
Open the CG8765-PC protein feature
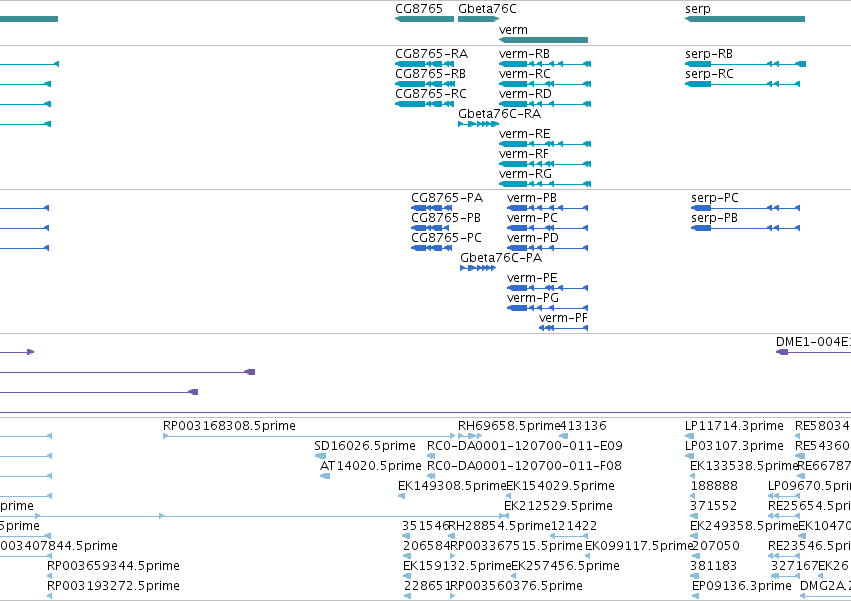pyautogui.click(x=431, y=248)
